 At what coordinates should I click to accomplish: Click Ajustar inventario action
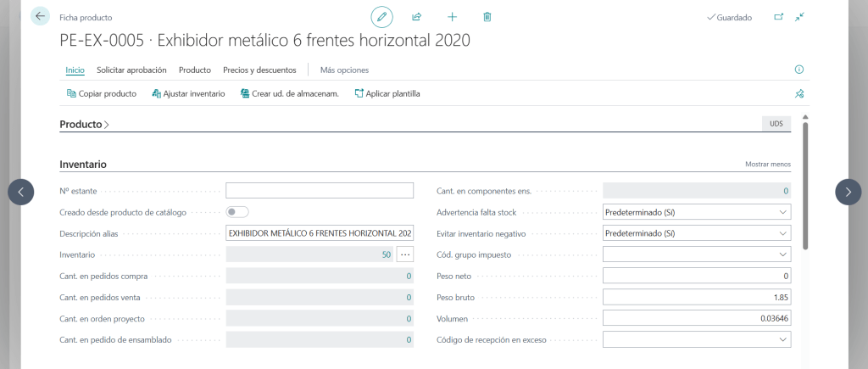[188, 93]
